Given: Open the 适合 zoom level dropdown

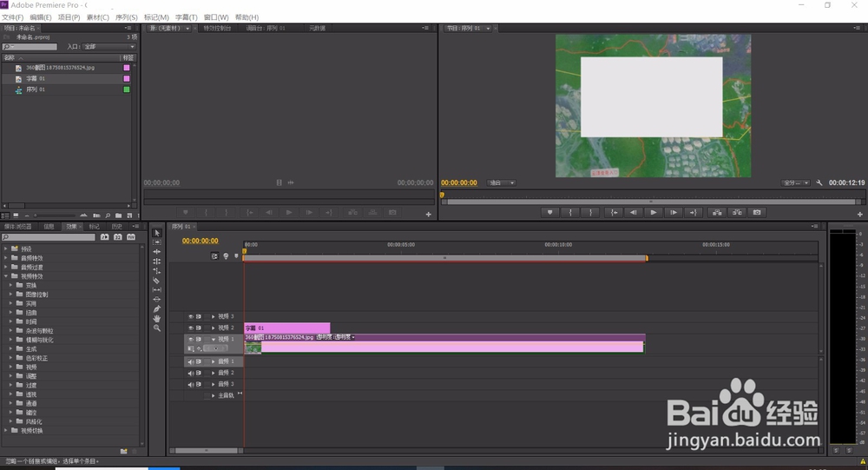Looking at the screenshot, I should tap(502, 183).
